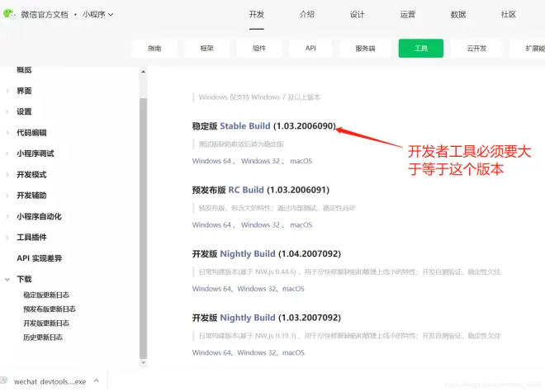545x392 pixels.
Task: Open the 服务端 sub-navigation button
Action: pos(365,49)
